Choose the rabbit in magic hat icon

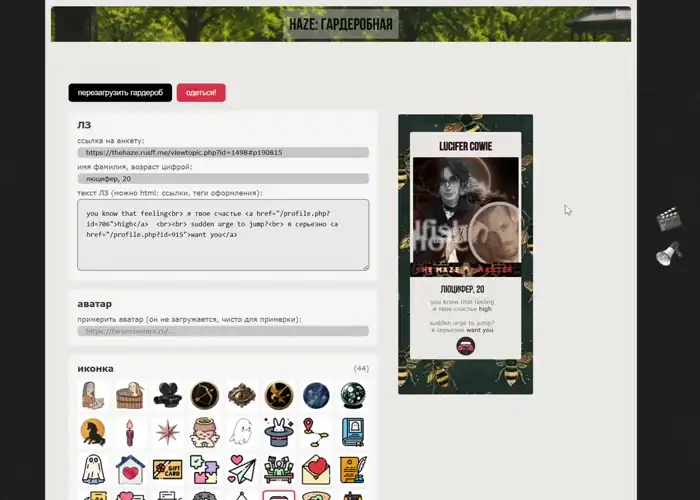(x=279, y=432)
